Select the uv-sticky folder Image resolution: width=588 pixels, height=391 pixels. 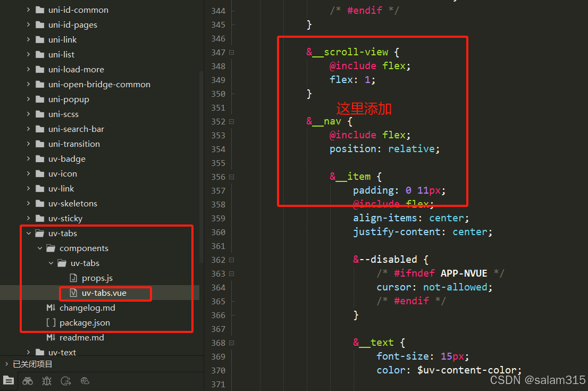point(63,218)
